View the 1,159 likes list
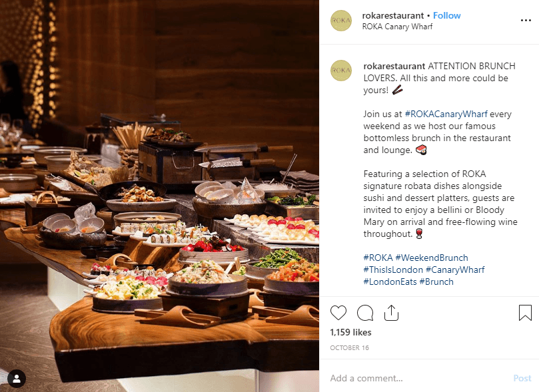The width and height of the screenshot is (539, 392). (x=350, y=332)
